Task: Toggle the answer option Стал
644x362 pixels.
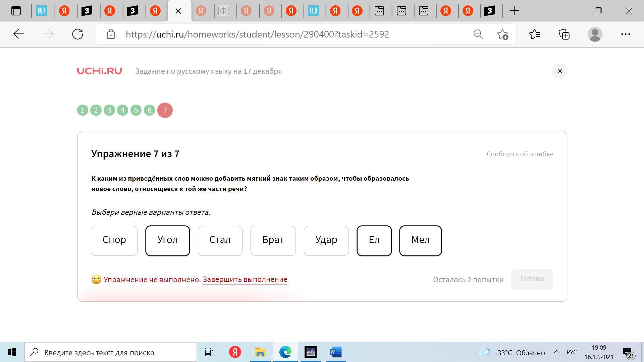Action: (220, 241)
